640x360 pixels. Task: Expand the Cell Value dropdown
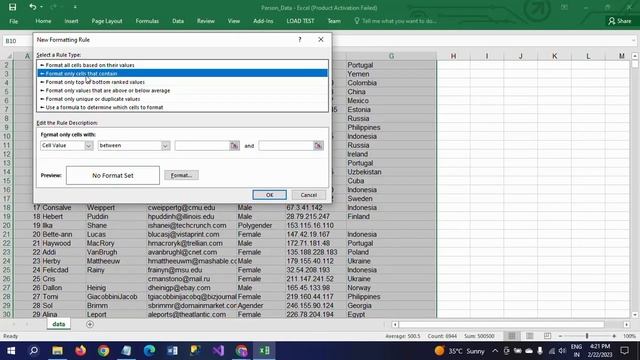[89, 146]
